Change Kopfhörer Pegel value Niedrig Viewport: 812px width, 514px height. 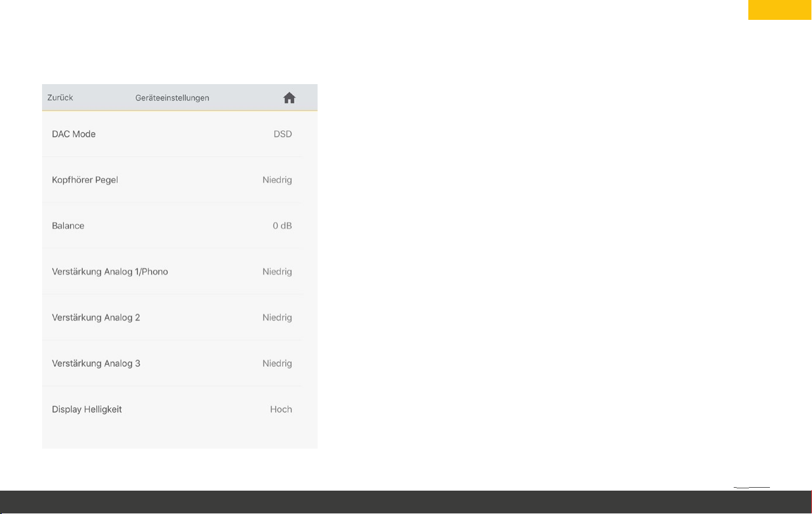click(277, 180)
